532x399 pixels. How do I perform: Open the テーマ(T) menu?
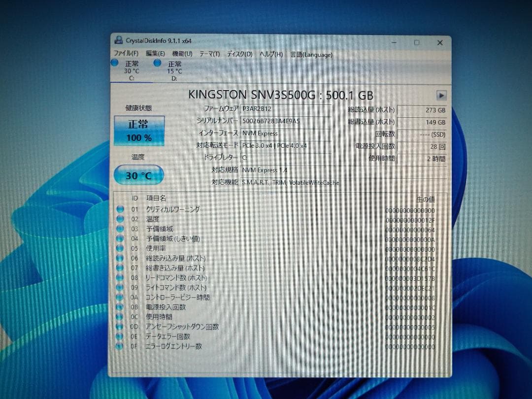[x=209, y=55]
